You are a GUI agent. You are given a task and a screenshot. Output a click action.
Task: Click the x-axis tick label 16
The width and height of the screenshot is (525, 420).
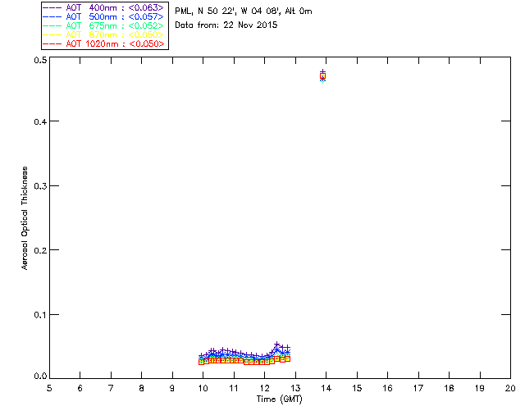tap(388, 388)
